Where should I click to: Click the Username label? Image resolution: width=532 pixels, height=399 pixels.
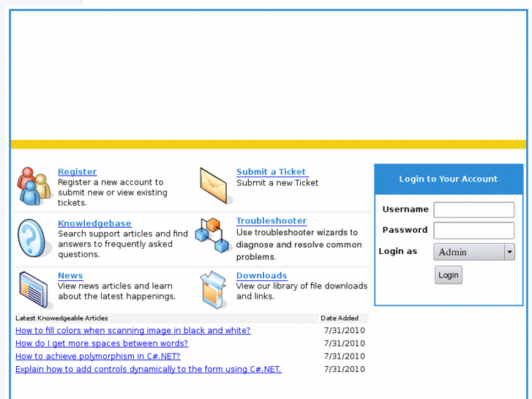[x=405, y=209]
